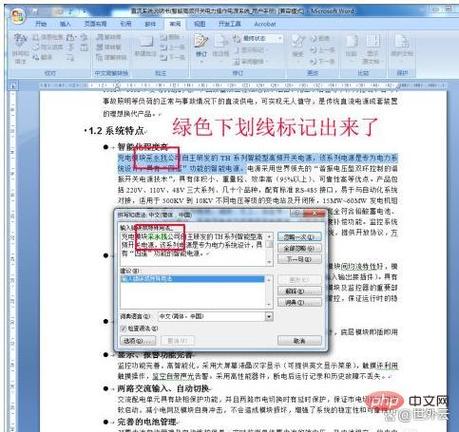This screenshot has height=432, width=459.
Task: Click 取消 Cancel in the spelling dialog
Action: [299, 341]
